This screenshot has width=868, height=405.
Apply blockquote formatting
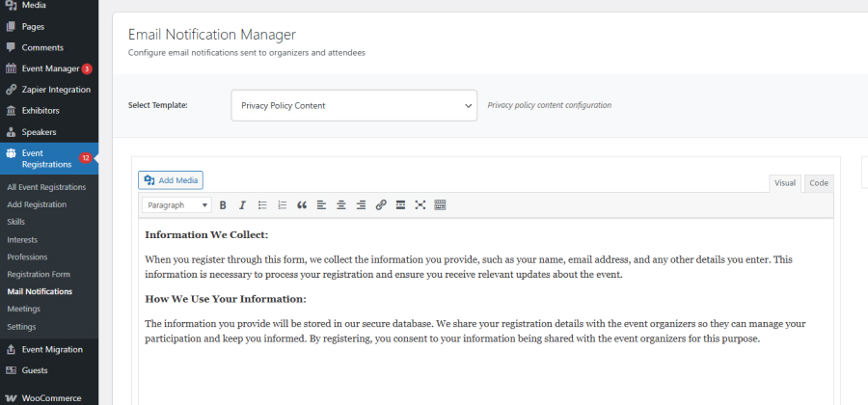[302, 205]
